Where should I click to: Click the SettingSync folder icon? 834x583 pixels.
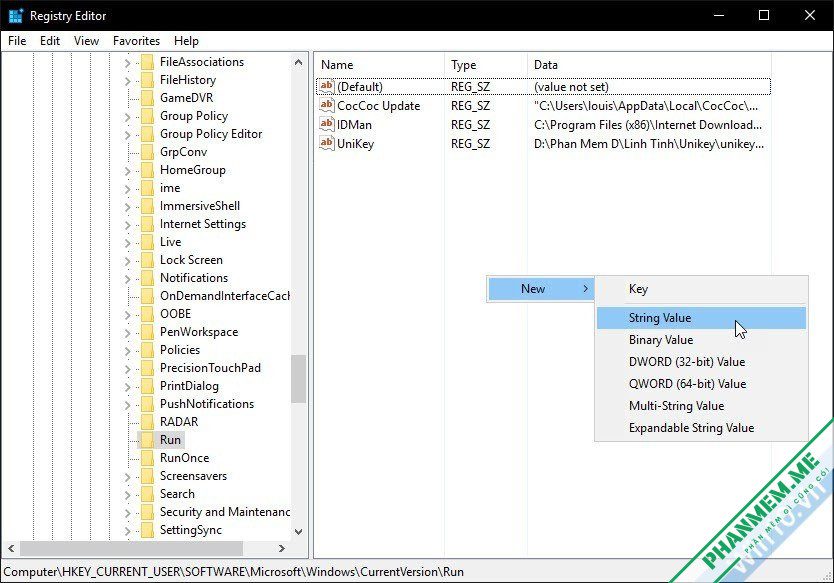(147, 530)
